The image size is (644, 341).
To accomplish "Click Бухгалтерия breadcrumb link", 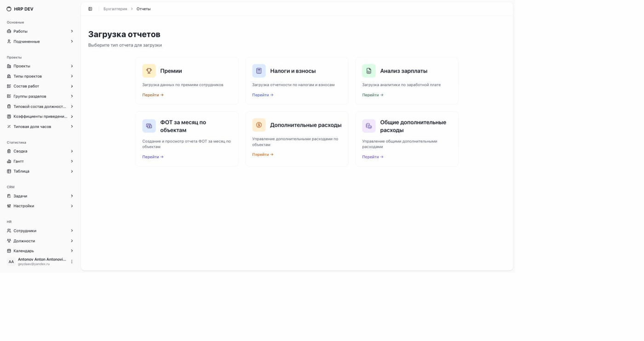I will [115, 9].
